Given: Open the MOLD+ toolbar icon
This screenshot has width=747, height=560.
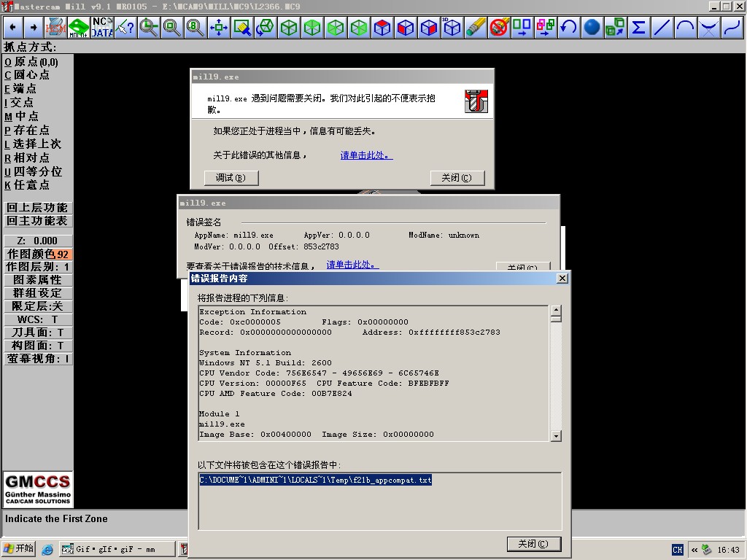Looking at the screenshot, I should coord(79,28).
